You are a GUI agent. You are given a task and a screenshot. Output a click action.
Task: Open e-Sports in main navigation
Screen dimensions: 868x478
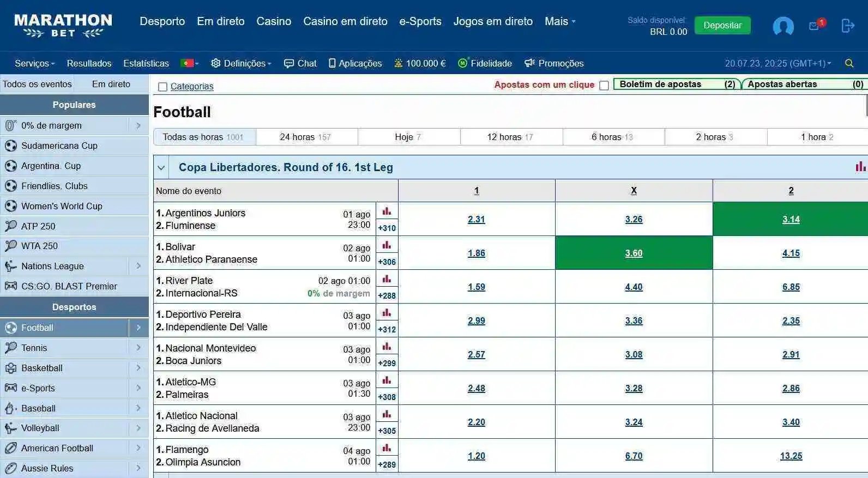420,21
